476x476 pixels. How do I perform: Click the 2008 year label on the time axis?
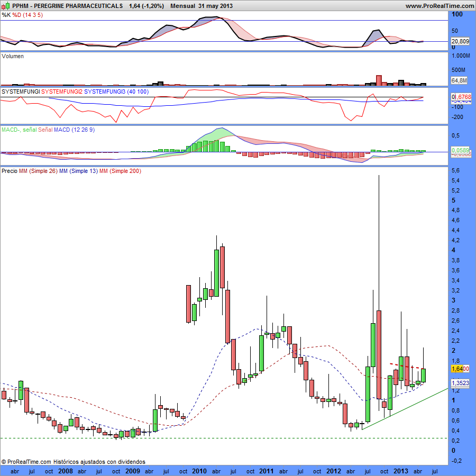pos(65,471)
